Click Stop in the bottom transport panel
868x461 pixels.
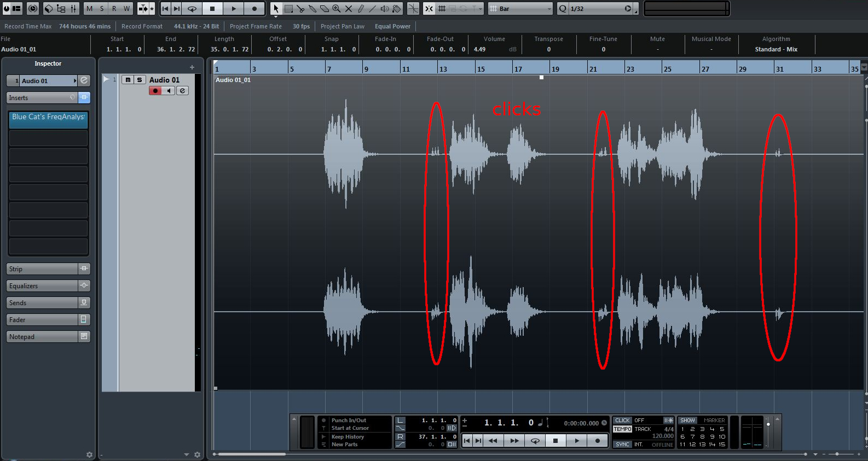[x=555, y=441]
